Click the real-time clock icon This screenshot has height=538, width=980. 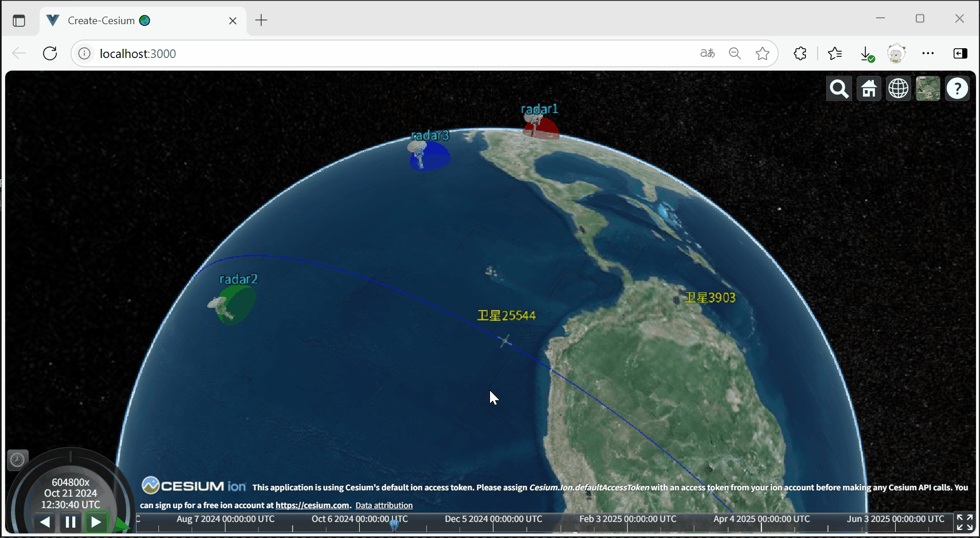click(17, 460)
